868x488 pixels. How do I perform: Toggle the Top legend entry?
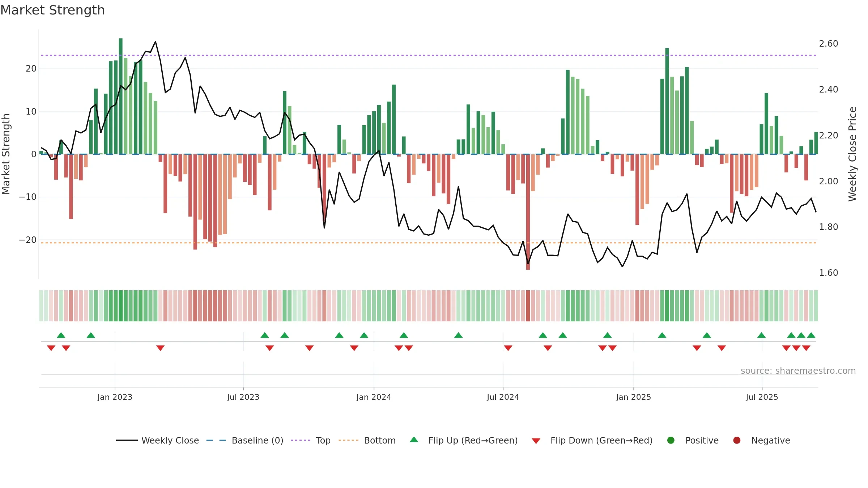click(311, 440)
